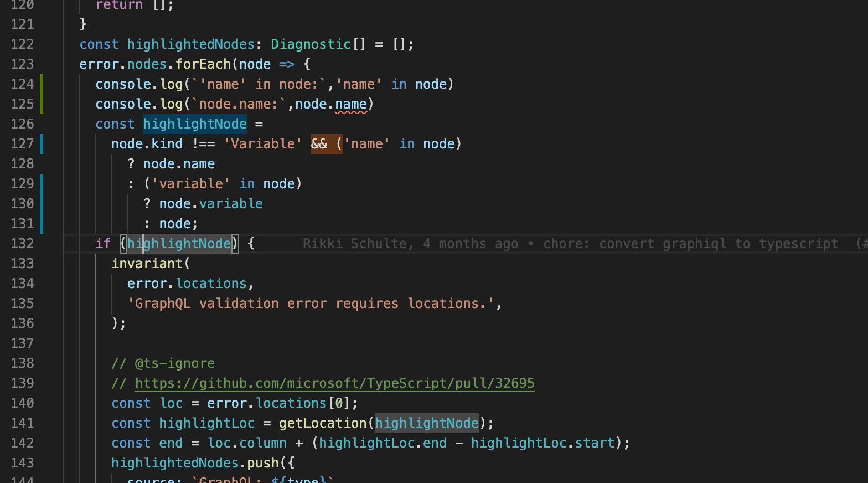Click the @ts-ignore comment on line 138

click(x=163, y=363)
